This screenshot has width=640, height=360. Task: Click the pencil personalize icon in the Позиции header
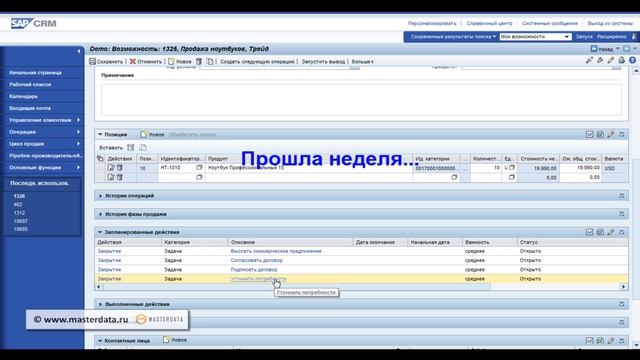click(611, 134)
